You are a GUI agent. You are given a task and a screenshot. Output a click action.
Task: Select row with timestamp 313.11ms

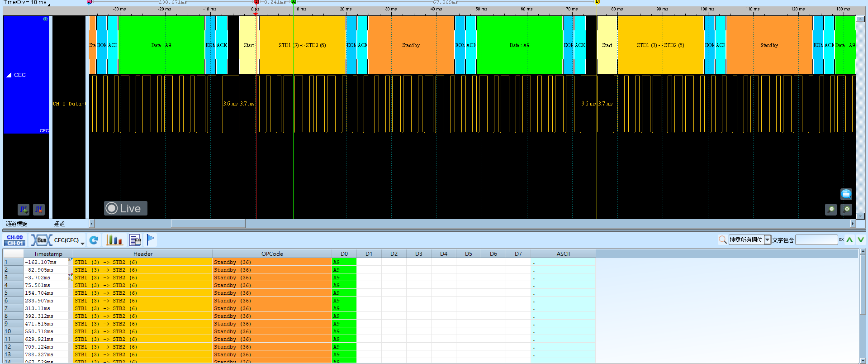pyautogui.click(x=299, y=308)
